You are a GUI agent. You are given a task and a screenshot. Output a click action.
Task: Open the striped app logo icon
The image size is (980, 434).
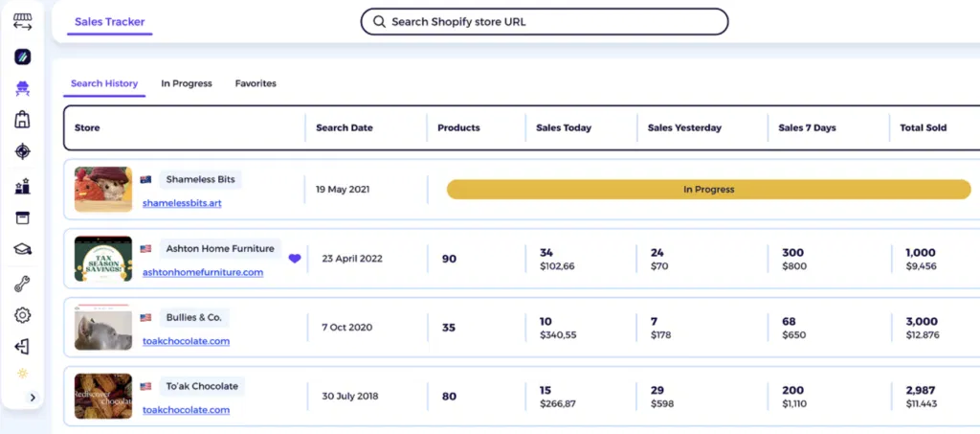click(23, 57)
